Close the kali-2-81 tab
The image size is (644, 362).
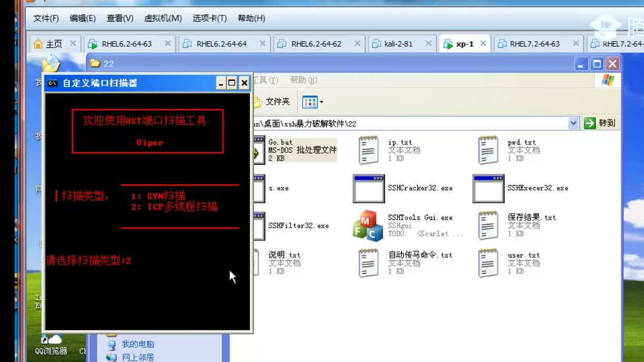pos(428,44)
